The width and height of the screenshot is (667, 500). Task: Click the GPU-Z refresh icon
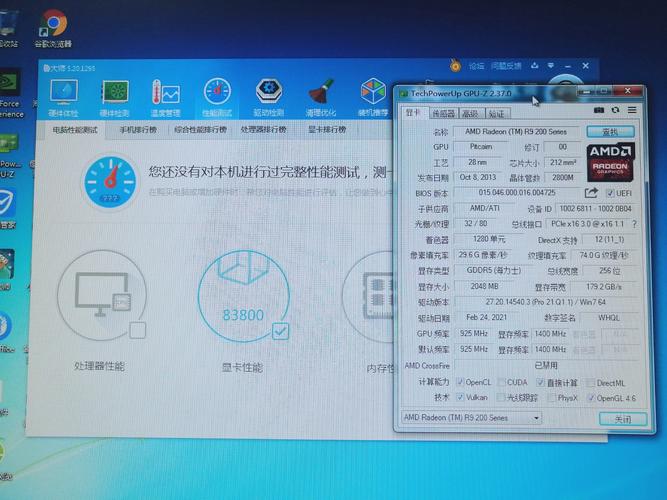click(613, 110)
